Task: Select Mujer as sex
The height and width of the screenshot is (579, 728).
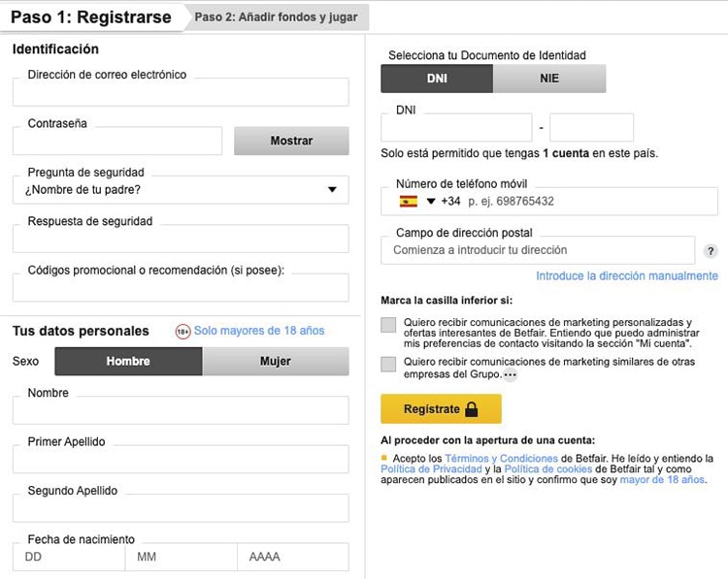Action: [x=276, y=362]
